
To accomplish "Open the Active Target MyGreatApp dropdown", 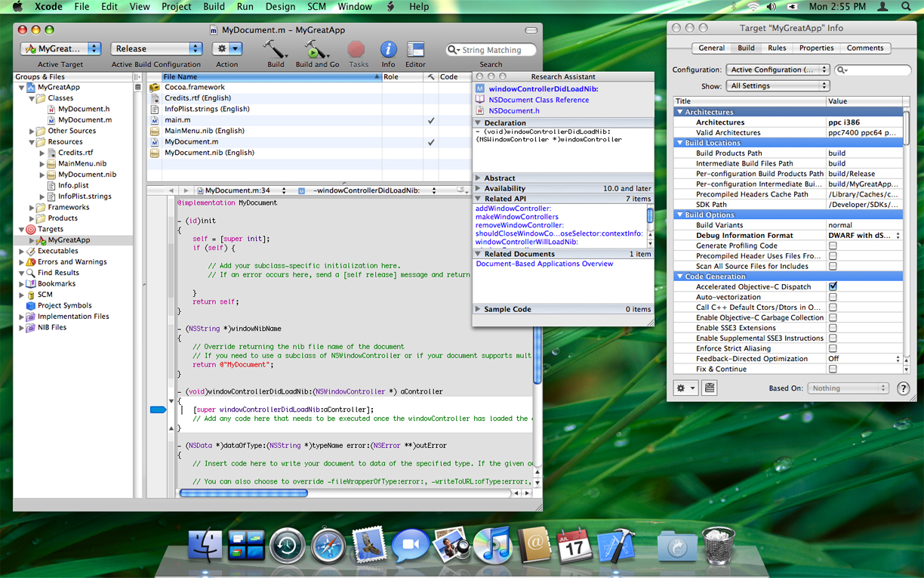I will (60, 48).
